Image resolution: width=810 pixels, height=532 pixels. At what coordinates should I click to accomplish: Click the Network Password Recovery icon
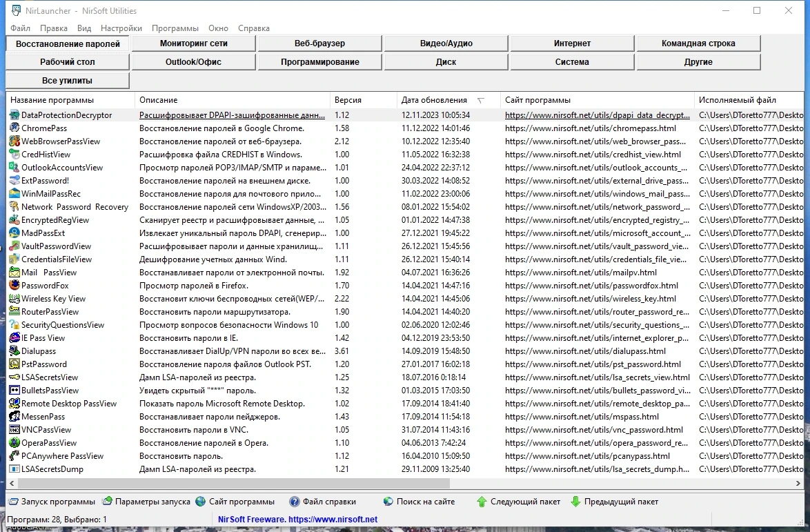tap(14, 206)
